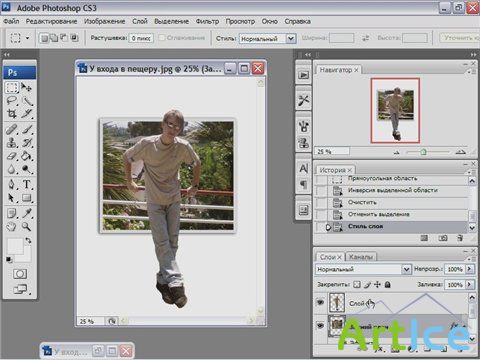The height and width of the screenshot is (360, 480).
Task: Reset default foreground and background colors
Action: (x=9, y=259)
